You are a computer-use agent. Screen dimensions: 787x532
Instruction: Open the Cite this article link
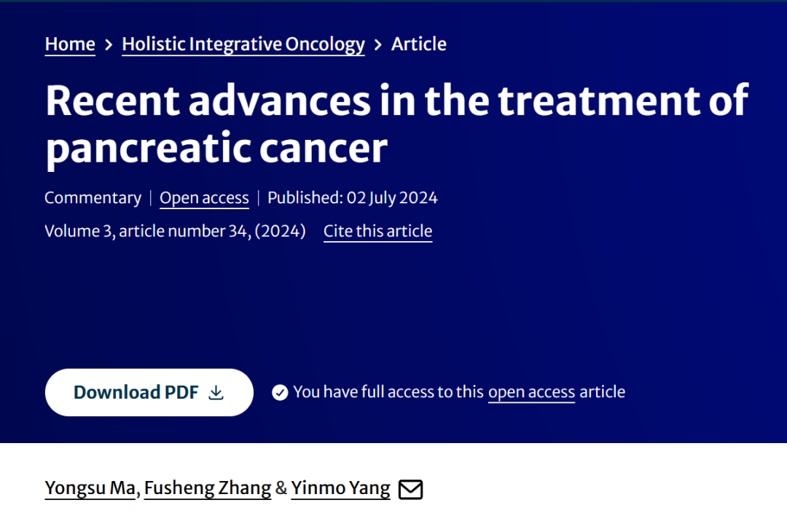tap(378, 231)
